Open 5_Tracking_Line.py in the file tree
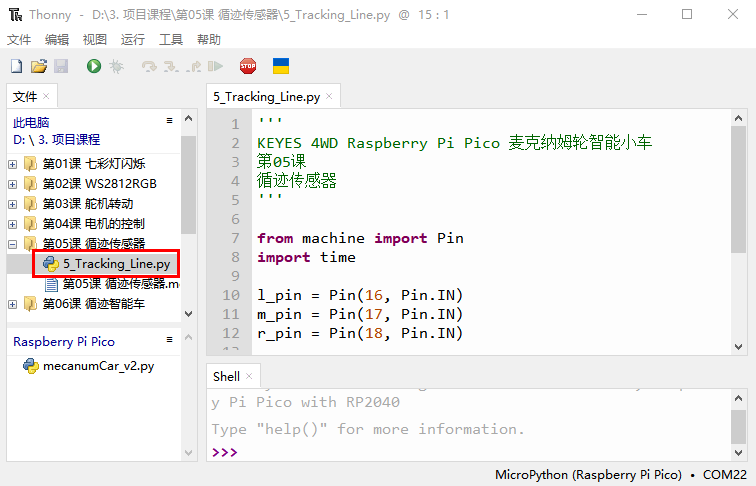 [116, 264]
